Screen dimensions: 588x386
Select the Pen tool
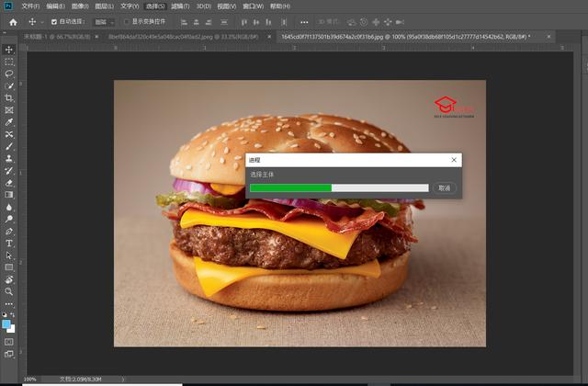9,231
